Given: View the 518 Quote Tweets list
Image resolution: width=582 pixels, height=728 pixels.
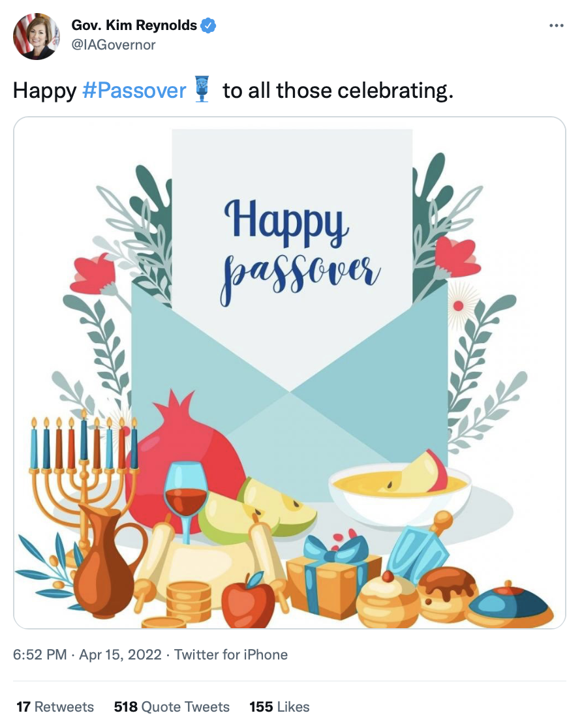Looking at the screenshot, I should (x=172, y=706).
